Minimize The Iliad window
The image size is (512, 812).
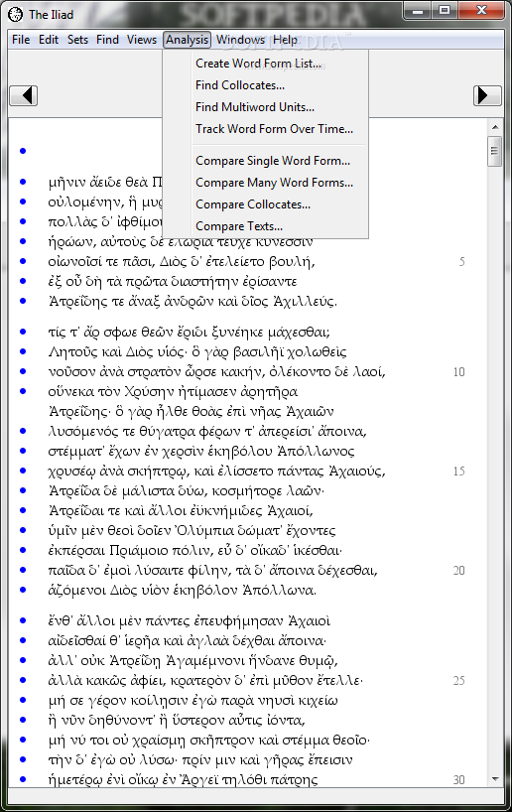click(419, 11)
